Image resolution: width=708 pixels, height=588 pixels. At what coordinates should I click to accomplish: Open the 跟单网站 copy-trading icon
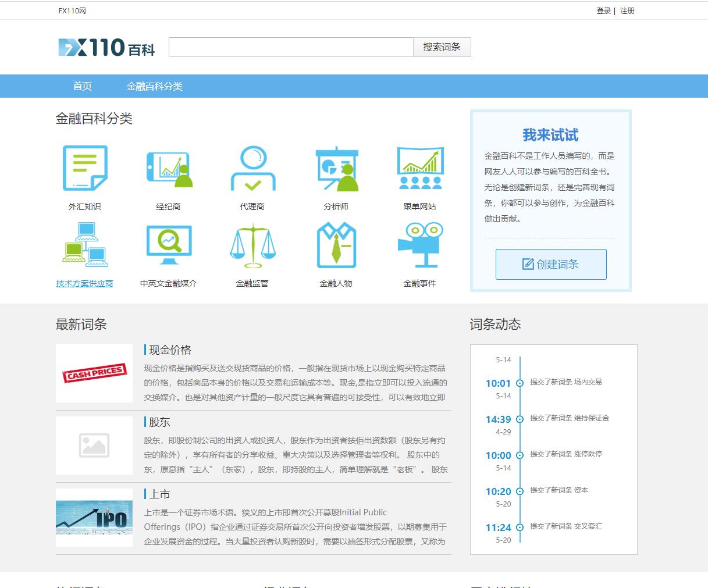point(420,168)
